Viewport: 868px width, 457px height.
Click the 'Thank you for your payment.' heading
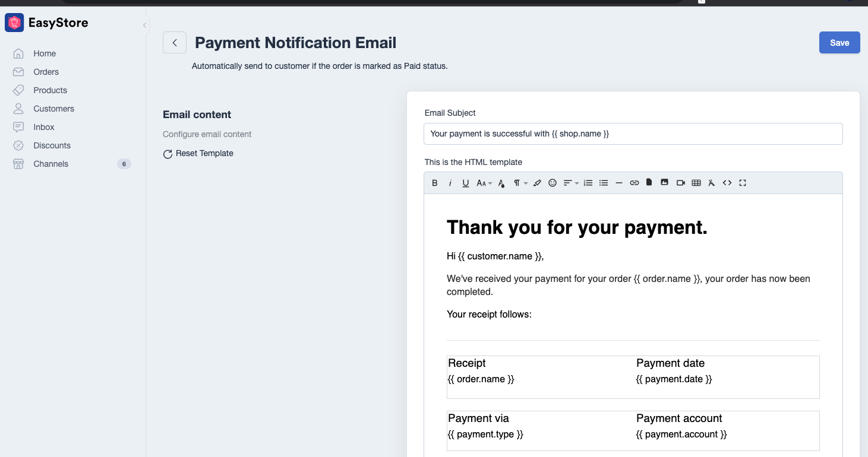(x=577, y=227)
